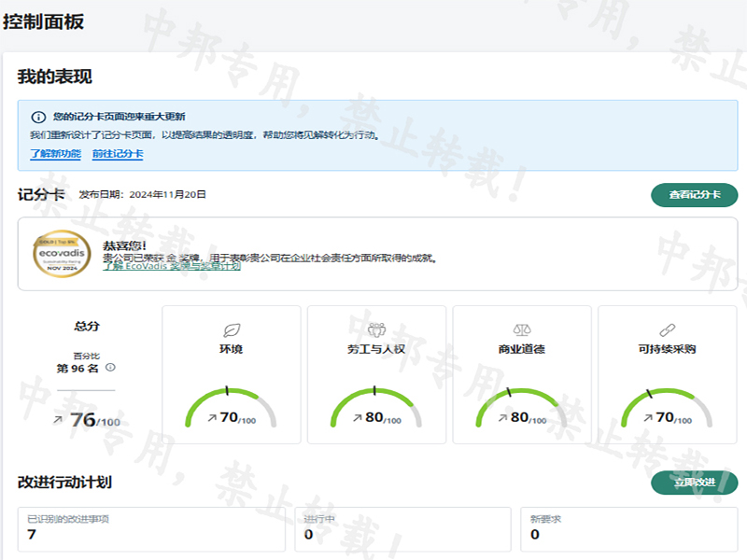Click the Business Ethics scales icon
Screen dimensions: 747x560
[x=521, y=330]
